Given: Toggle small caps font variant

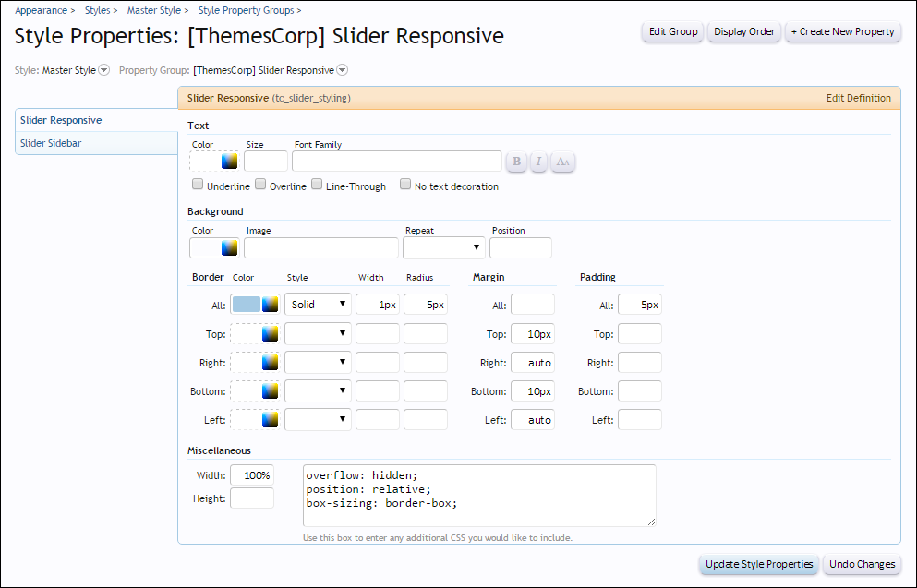Looking at the screenshot, I should click(562, 162).
